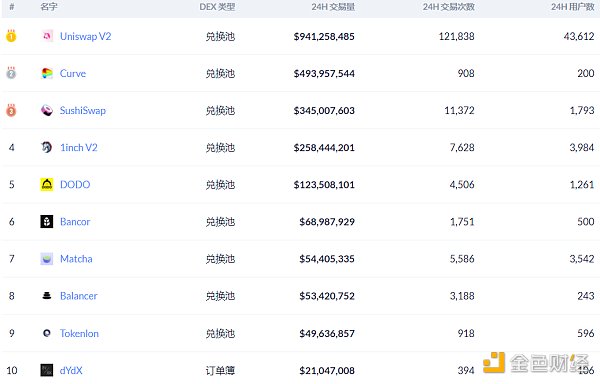Screen dimensions: 600x384
Task: Sort by 24H交易次数 column header
Action: [x=448, y=7]
